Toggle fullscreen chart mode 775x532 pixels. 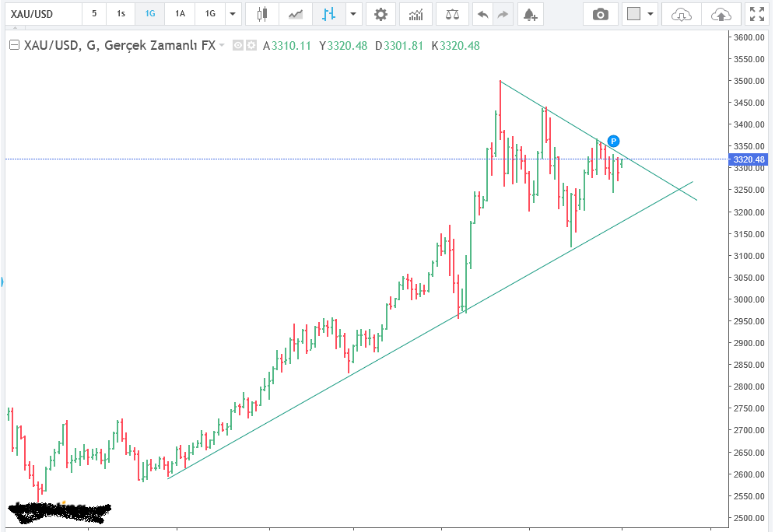(755, 14)
